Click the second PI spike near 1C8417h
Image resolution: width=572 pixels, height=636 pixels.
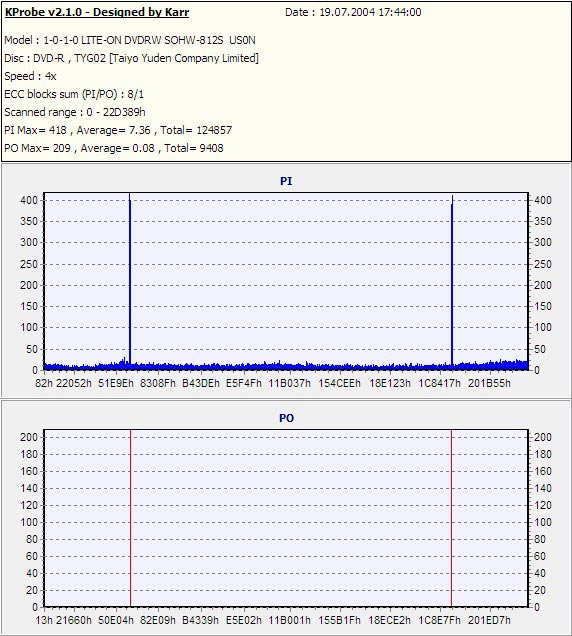click(452, 282)
